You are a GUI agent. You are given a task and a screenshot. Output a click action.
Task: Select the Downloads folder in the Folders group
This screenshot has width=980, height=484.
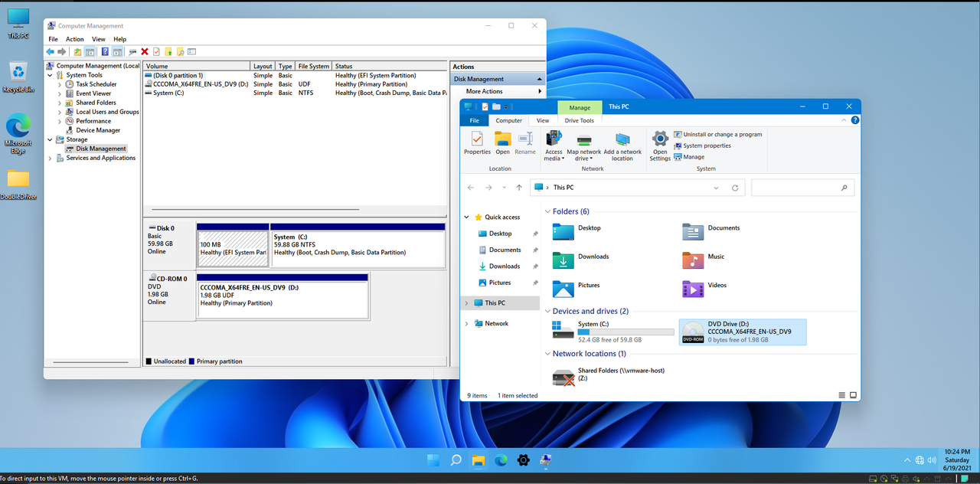point(563,260)
